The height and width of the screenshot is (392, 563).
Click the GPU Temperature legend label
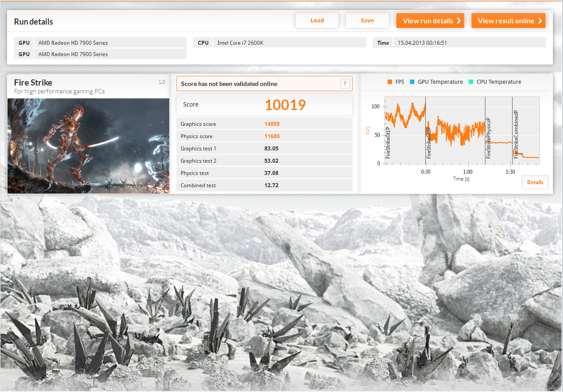(x=440, y=82)
